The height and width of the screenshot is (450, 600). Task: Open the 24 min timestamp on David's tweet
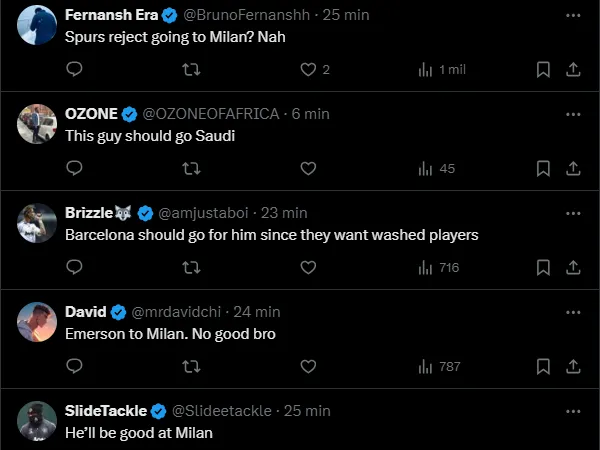click(258, 311)
